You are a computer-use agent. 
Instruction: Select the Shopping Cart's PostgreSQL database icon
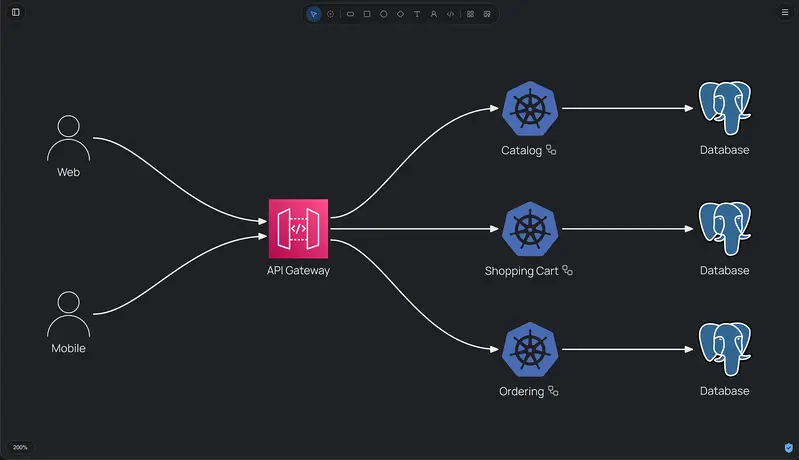tap(725, 229)
